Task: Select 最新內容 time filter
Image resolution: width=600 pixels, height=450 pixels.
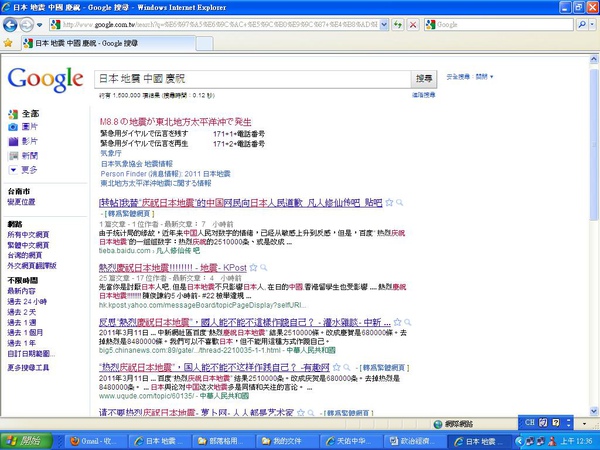Action: pos(21,291)
